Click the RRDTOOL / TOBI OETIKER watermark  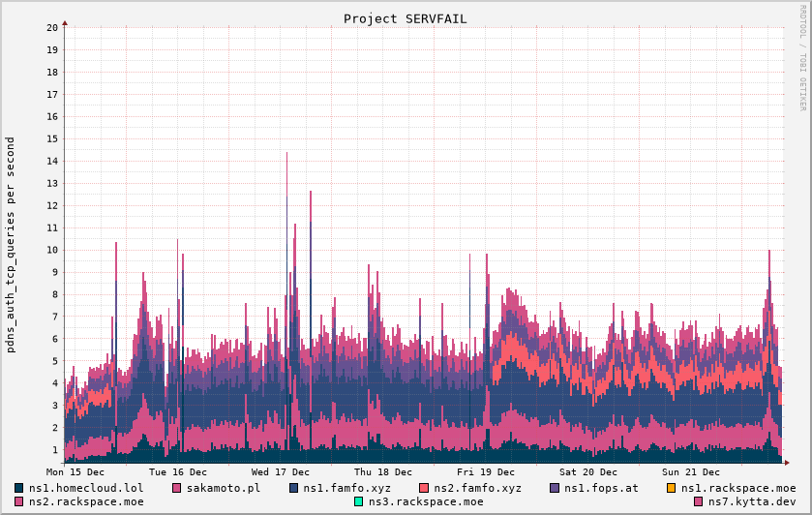(x=802, y=57)
